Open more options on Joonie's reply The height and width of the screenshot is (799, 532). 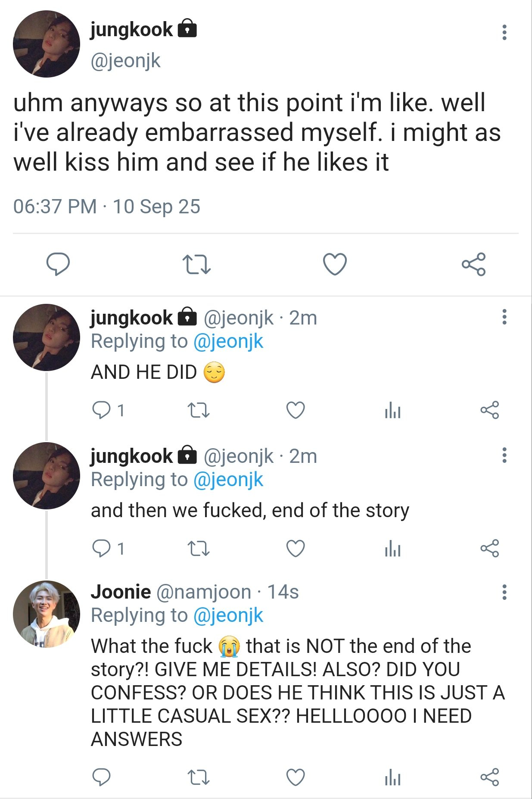(x=504, y=592)
